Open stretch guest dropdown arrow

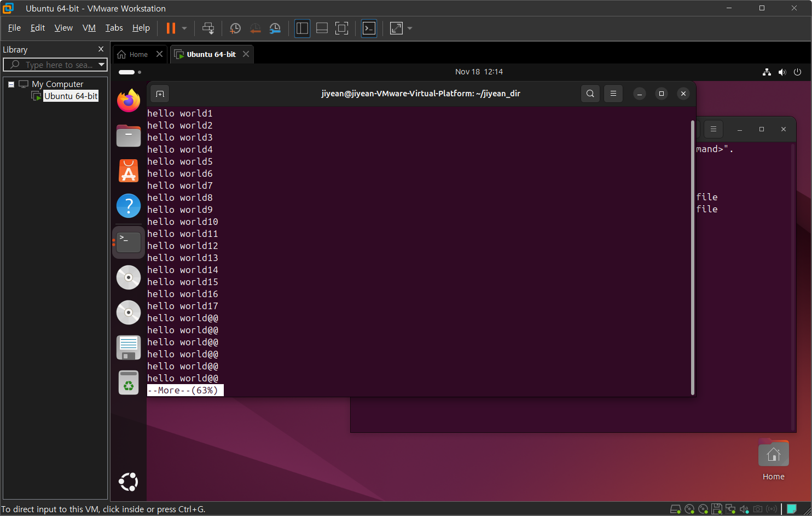click(410, 28)
